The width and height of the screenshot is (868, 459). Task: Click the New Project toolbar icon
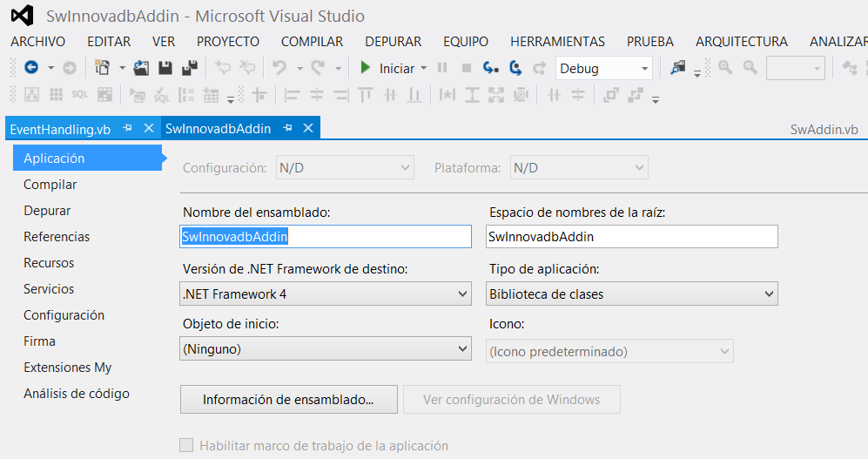pyautogui.click(x=102, y=68)
